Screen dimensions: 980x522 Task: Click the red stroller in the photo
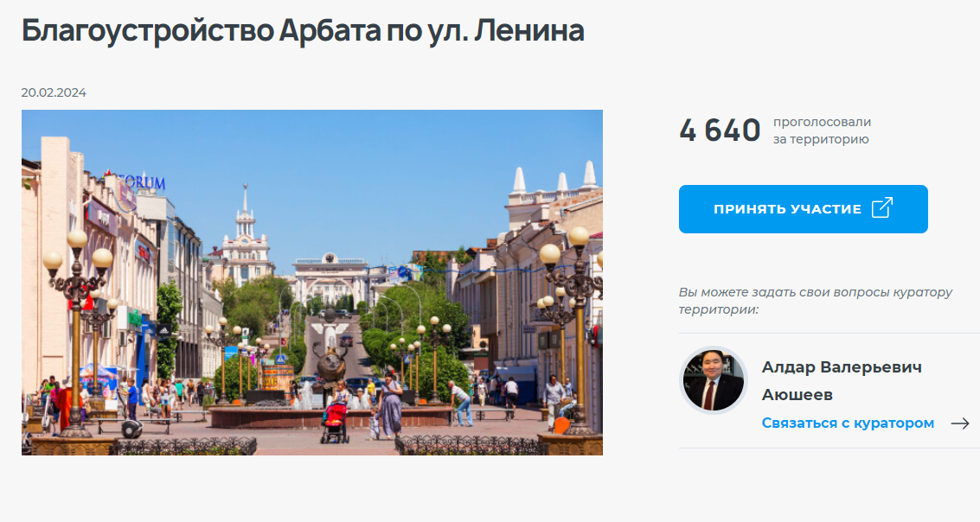pyautogui.click(x=336, y=422)
